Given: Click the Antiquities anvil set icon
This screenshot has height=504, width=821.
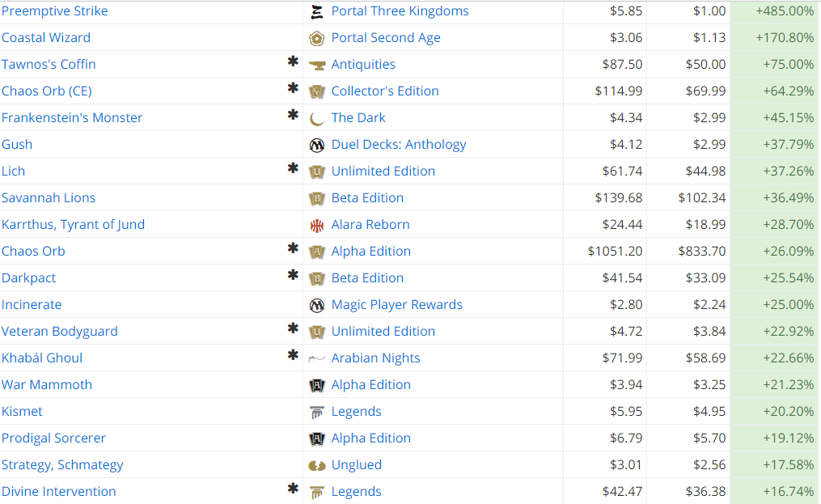Looking at the screenshot, I should (317, 65).
